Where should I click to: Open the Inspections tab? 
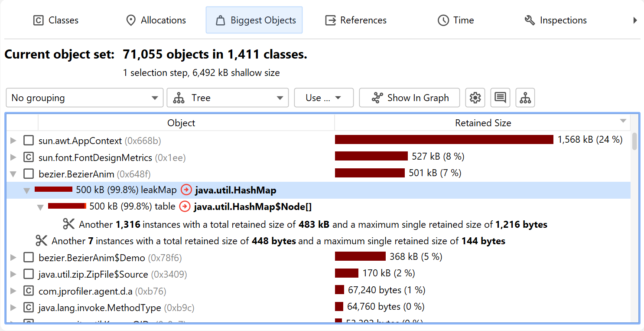pos(555,20)
